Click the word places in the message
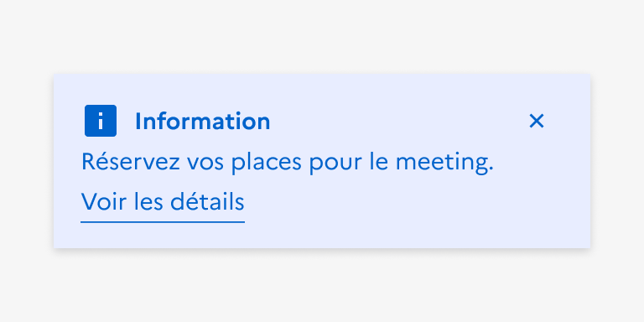Viewport: 644px width, 322px height. coord(267,163)
